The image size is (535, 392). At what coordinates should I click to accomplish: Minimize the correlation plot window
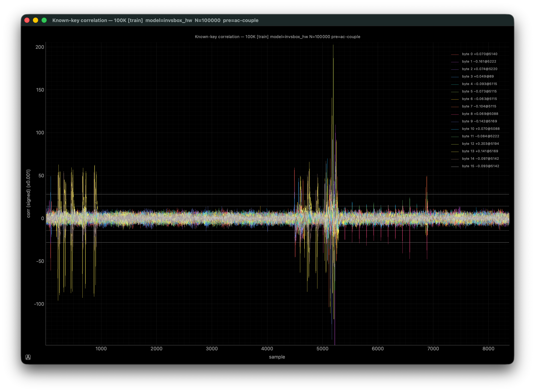click(36, 20)
